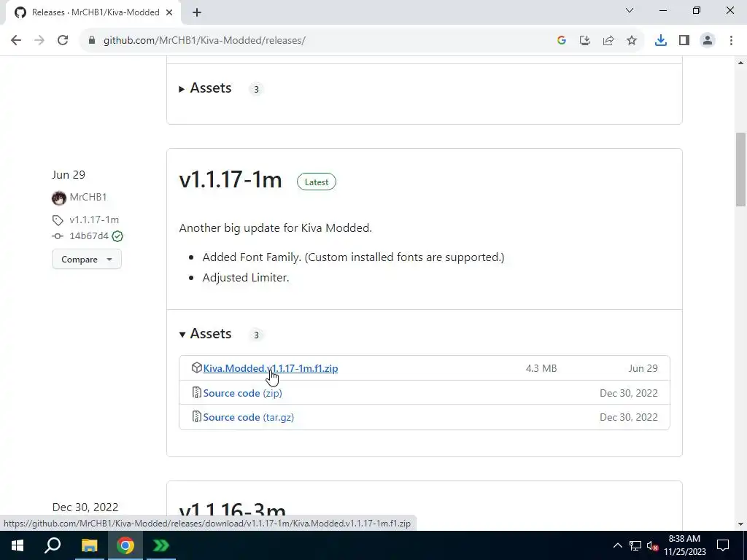Click the scrollbar up arrow

[x=741, y=63]
